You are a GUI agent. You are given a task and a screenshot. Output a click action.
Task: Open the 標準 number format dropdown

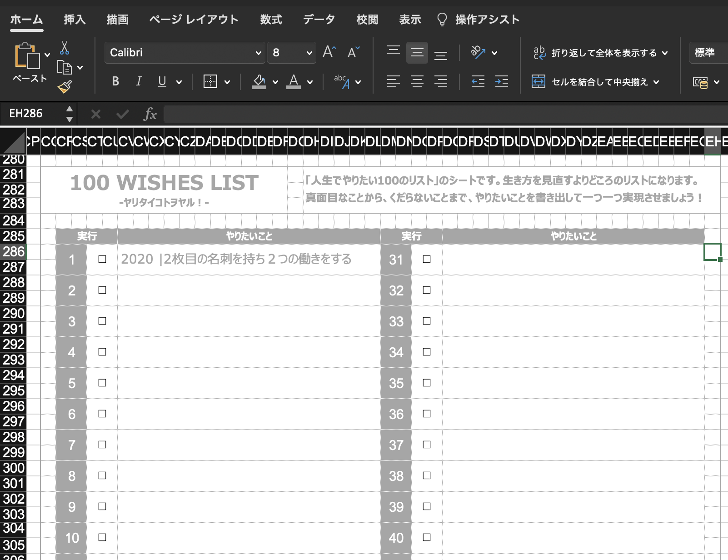point(708,53)
